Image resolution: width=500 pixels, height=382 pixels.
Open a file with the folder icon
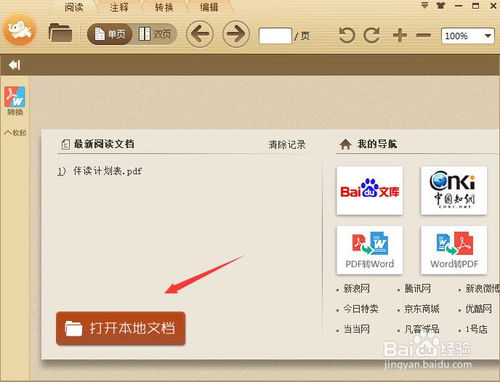(x=60, y=33)
